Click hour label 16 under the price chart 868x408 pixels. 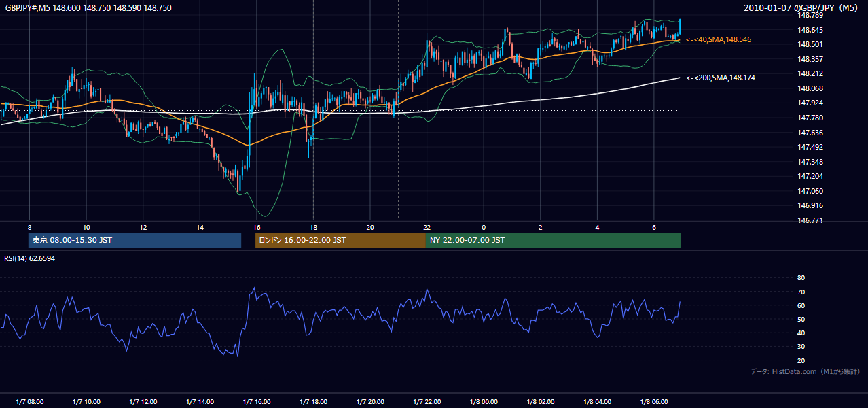(x=256, y=226)
